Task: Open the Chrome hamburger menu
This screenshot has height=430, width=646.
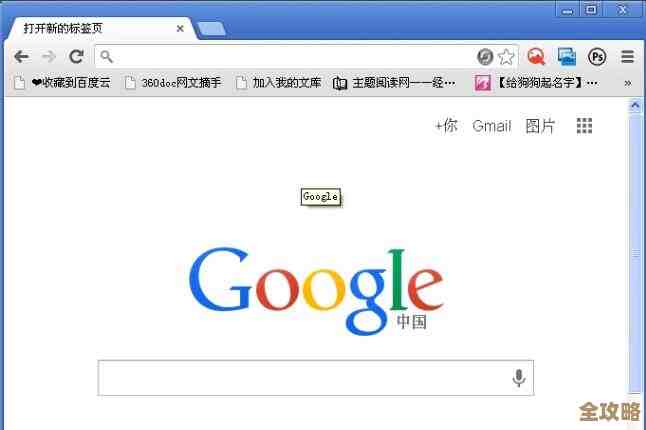Action: (627, 57)
